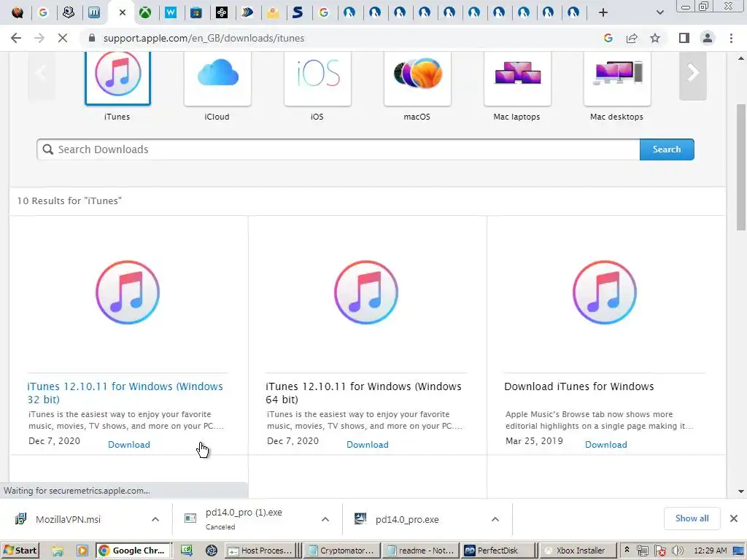
Task: Select the iCloud category icon
Action: pyautogui.click(x=217, y=77)
